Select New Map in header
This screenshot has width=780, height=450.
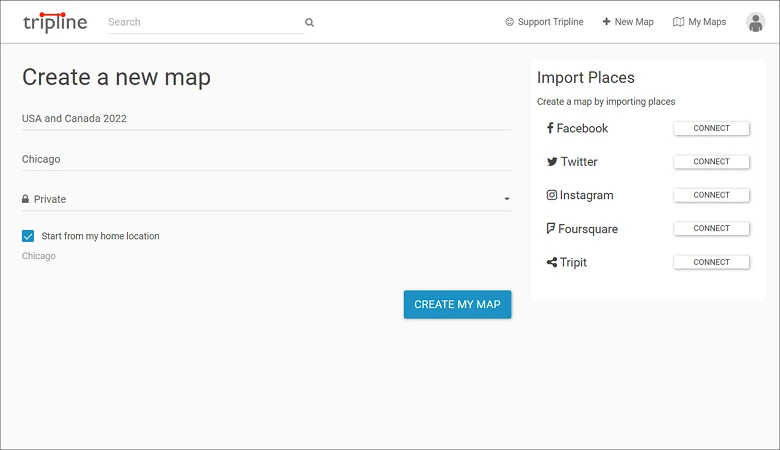[628, 22]
